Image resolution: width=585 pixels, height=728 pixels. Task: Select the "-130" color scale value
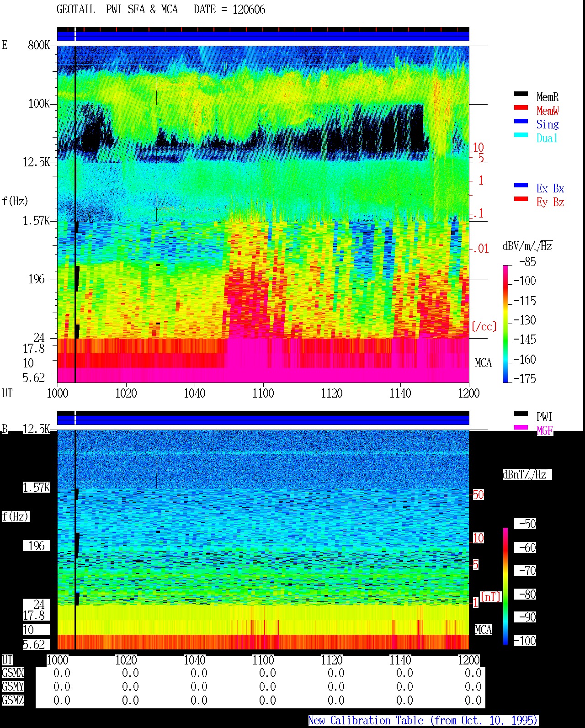(525, 320)
